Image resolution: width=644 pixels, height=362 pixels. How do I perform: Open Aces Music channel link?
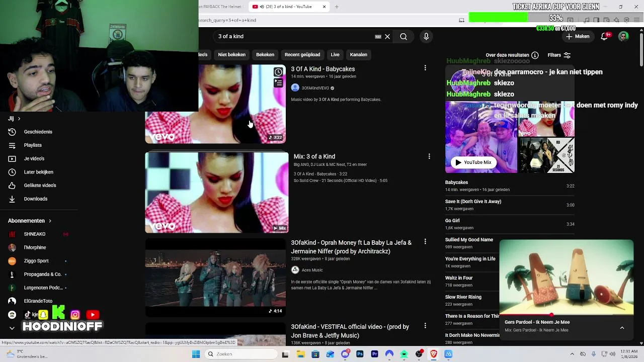pyautogui.click(x=312, y=270)
